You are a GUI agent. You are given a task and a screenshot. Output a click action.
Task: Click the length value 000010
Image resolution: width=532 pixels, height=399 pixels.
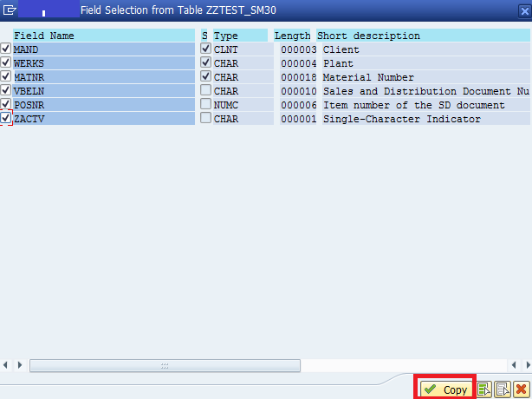[x=298, y=91]
